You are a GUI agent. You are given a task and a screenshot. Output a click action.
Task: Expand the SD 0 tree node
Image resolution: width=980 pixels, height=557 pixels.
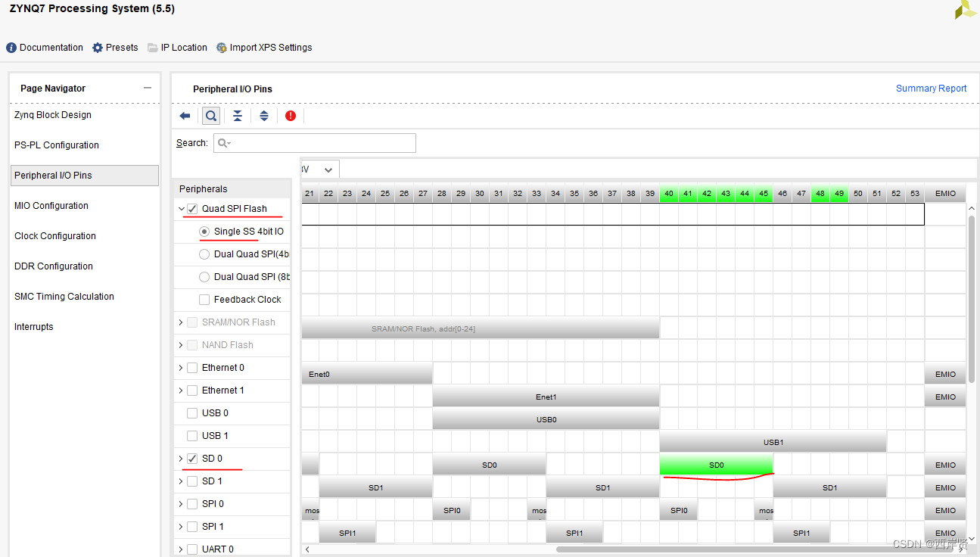[x=181, y=459]
